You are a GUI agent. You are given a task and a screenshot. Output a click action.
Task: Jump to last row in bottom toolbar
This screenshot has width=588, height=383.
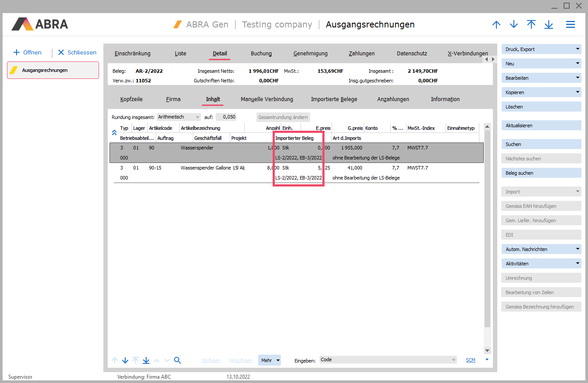click(146, 360)
